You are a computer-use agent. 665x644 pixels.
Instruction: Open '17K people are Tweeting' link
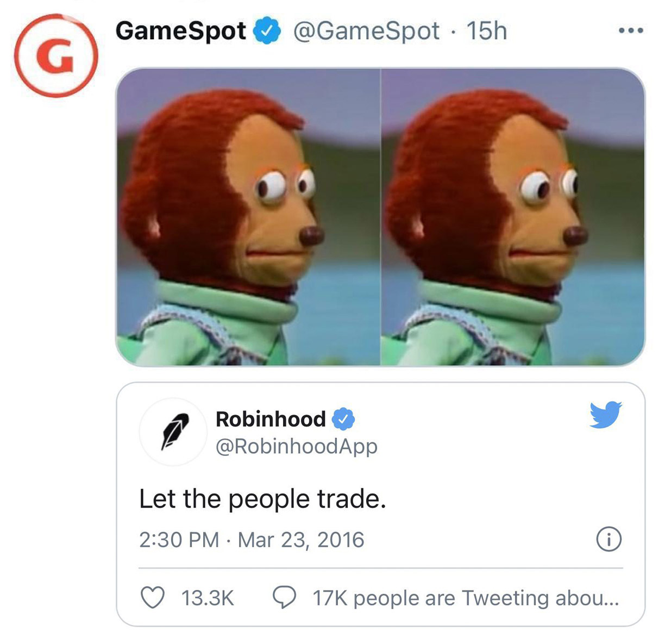(466, 598)
